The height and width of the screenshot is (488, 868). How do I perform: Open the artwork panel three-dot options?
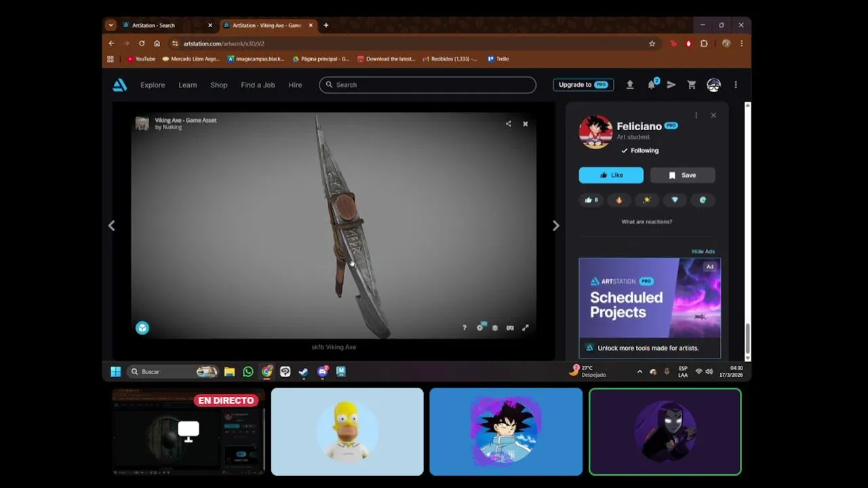696,115
